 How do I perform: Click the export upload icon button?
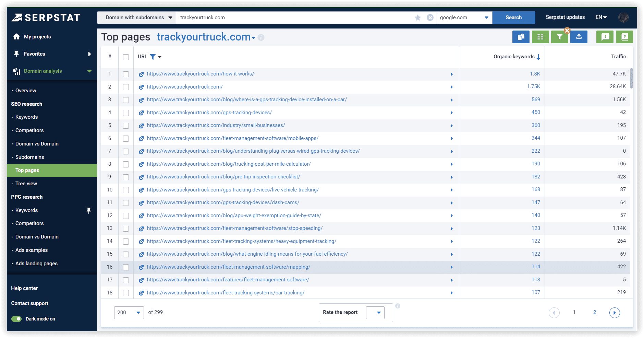pyautogui.click(x=579, y=37)
